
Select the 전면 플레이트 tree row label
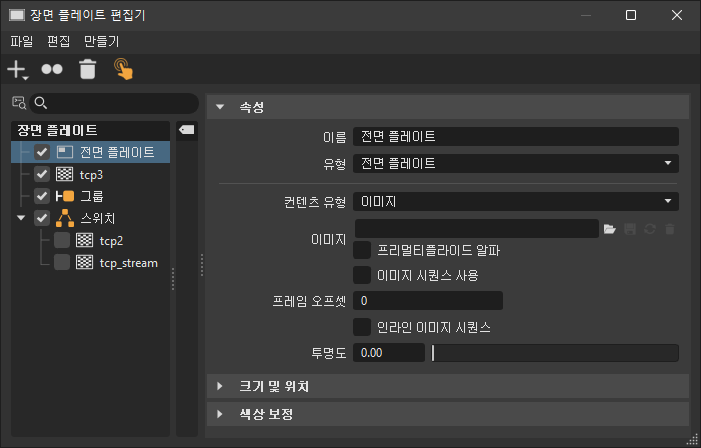click(117, 152)
